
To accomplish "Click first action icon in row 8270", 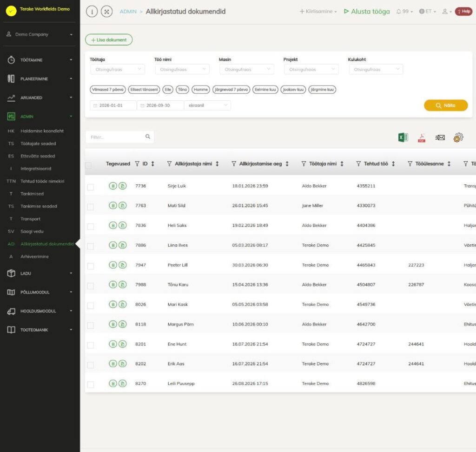I will (x=112, y=384).
